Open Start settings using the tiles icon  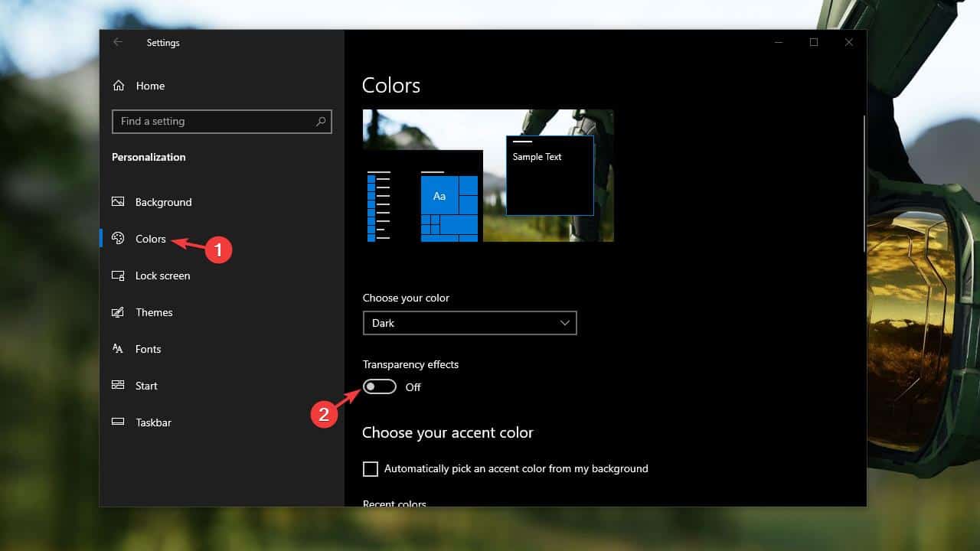(118, 386)
